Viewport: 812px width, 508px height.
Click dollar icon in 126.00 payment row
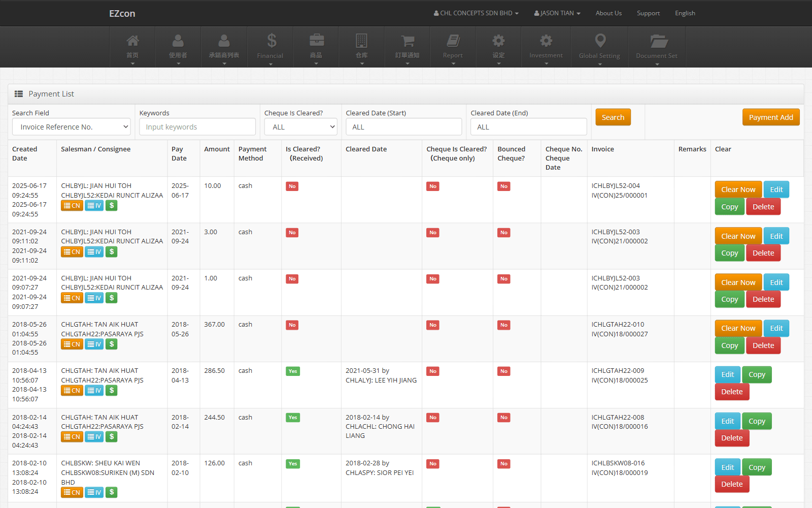(112, 492)
